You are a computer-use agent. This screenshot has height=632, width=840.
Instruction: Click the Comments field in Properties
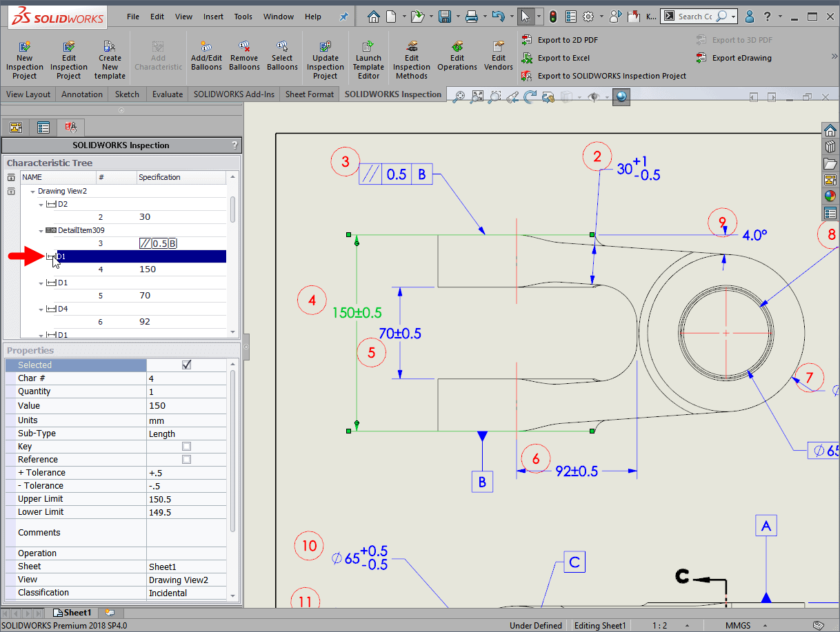pos(186,533)
